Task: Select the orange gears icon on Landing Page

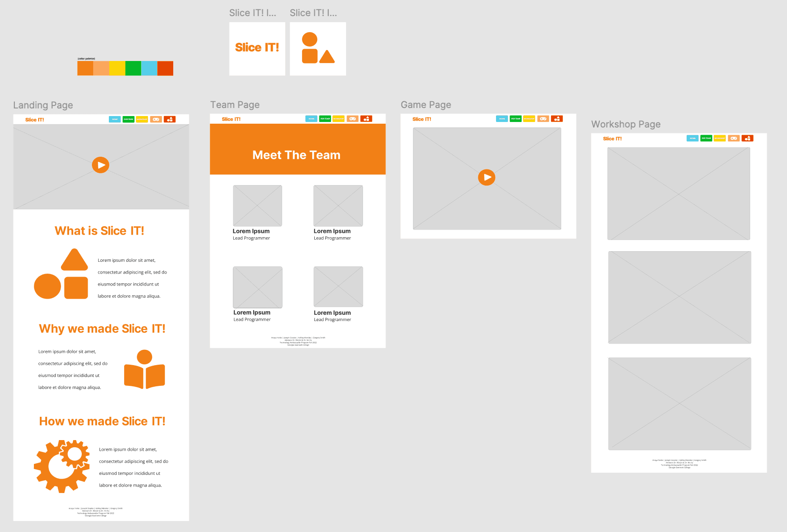Action: pos(62,466)
